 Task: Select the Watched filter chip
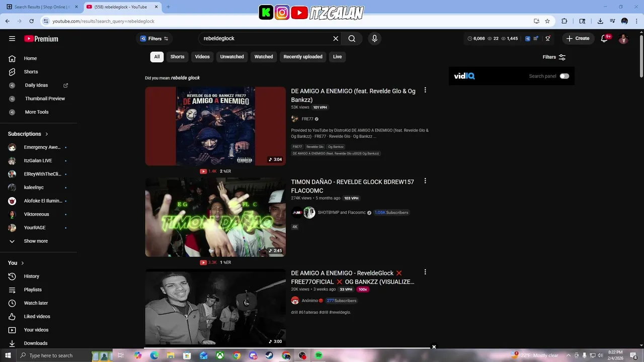coord(264,57)
